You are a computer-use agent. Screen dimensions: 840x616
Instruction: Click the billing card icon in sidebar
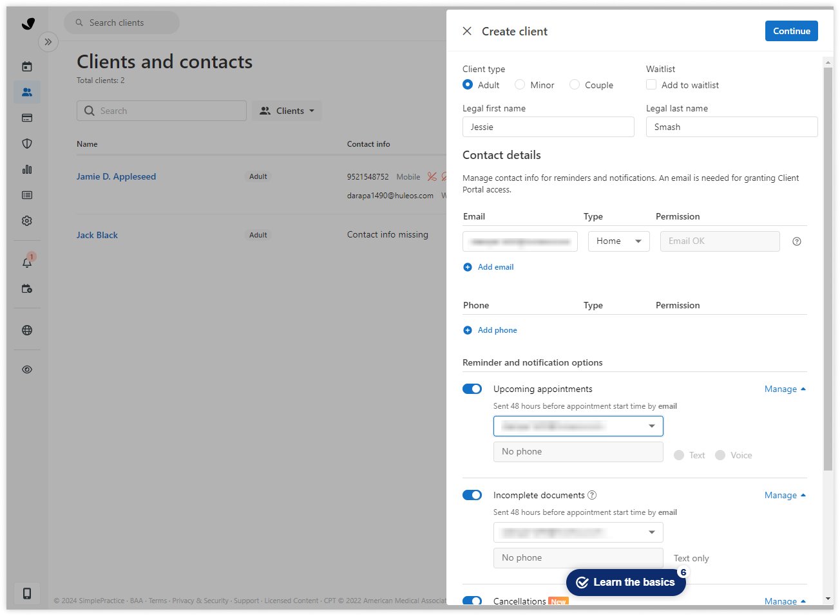(x=27, y=118)
